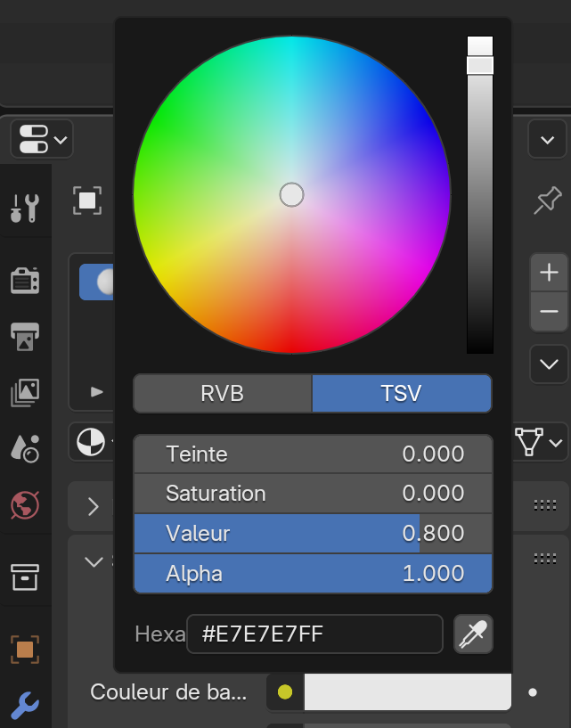This screenshot has width=571, height=728.
Task: Toggle the pin icon in properties header
Action: coord(547,200)
